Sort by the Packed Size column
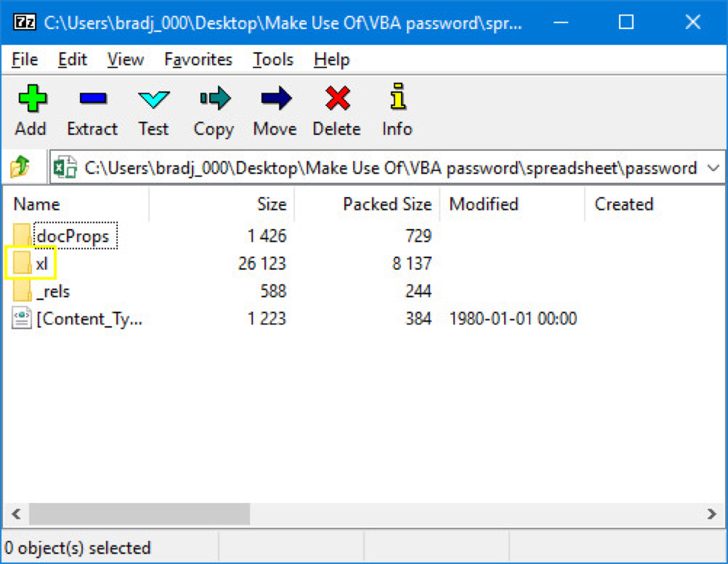728x564 pixels. 386,204
